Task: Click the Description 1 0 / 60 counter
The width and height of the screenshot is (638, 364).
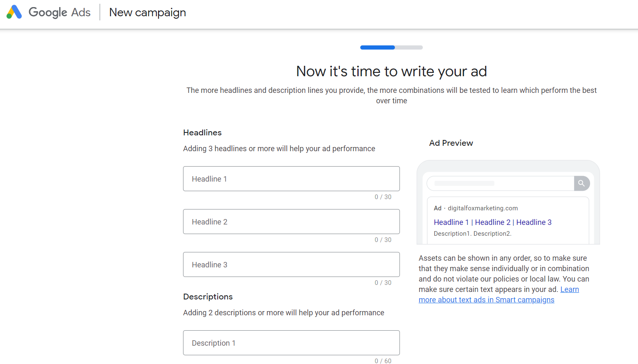Action: [x=383, y=361]
